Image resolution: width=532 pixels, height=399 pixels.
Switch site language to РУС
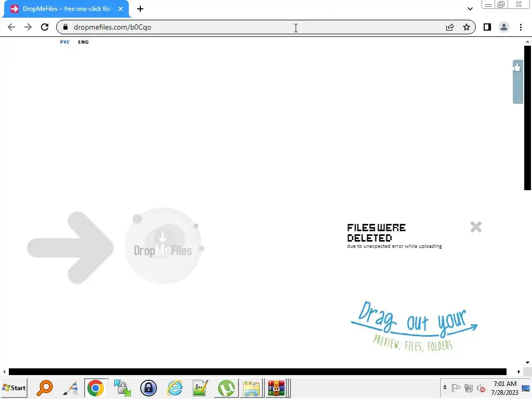coord(65,42)
